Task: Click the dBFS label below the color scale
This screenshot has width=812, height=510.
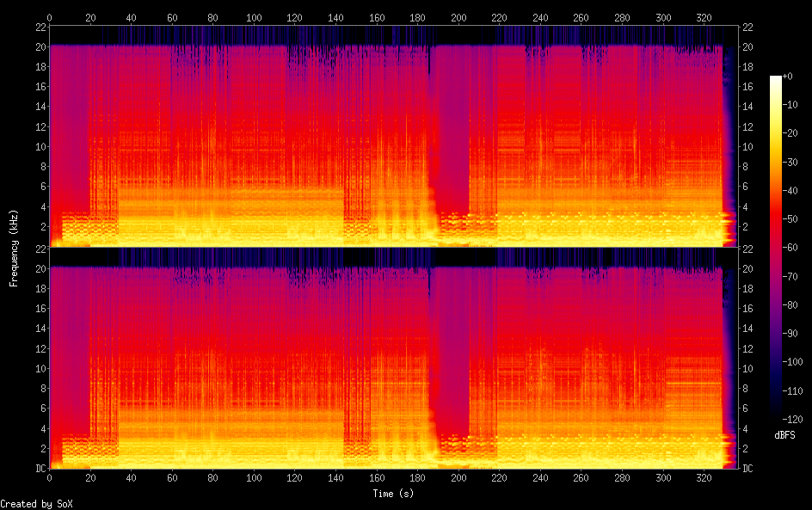Action: (784, 435)
